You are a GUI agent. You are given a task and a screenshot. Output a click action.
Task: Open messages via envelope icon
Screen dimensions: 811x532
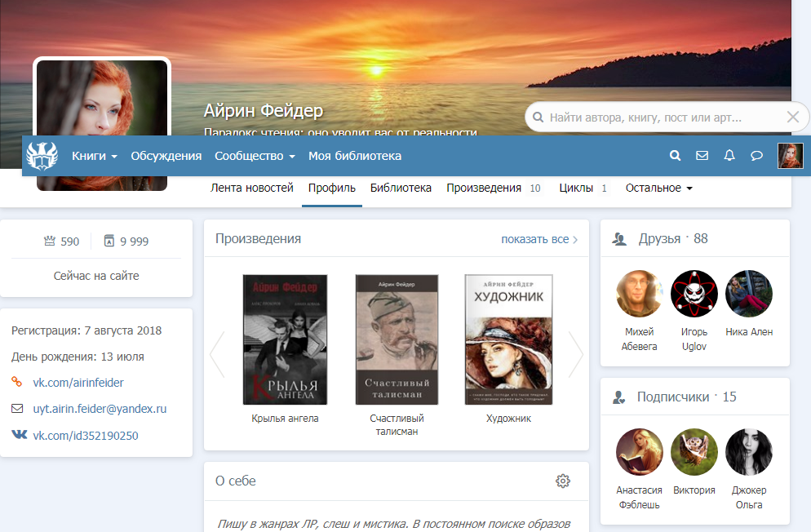pyautogui.click(x=702, y=156)
